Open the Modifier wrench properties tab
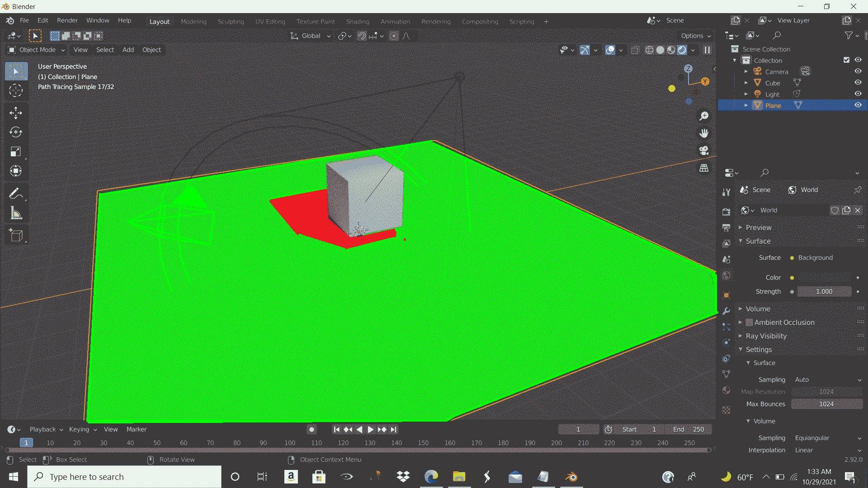The height and width of the screenshot is (488, 868). pos(726,311)
